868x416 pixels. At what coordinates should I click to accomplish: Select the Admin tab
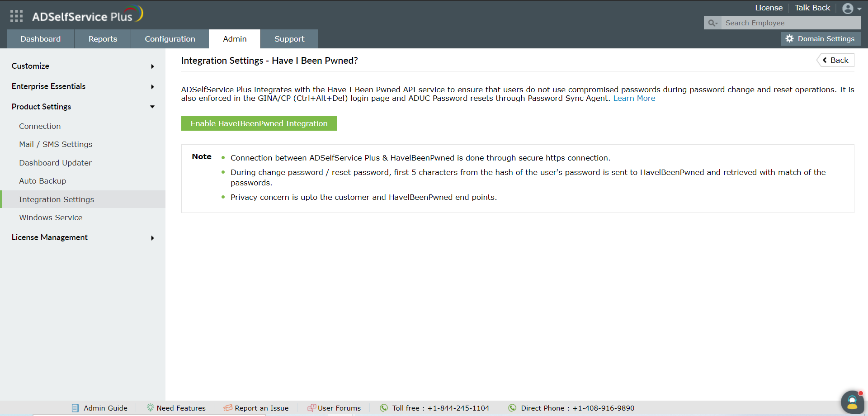(x=235, y=39)
